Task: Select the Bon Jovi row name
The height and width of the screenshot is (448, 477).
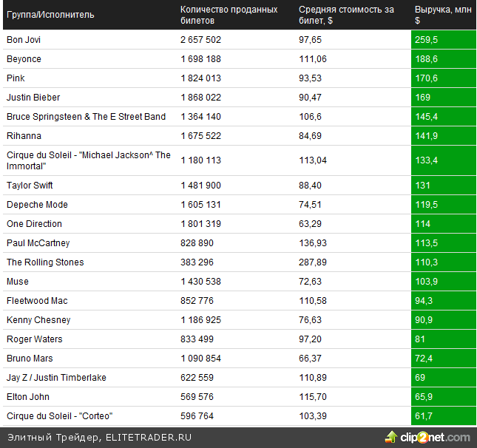Action: pyautogui.click(x=24, y=40)
